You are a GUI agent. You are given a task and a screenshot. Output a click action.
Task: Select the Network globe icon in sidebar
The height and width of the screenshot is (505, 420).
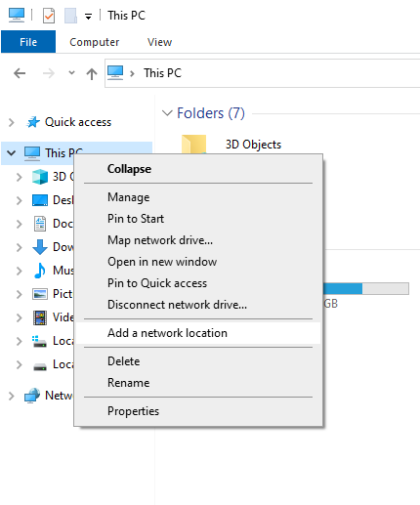click(x=32, y=396)
